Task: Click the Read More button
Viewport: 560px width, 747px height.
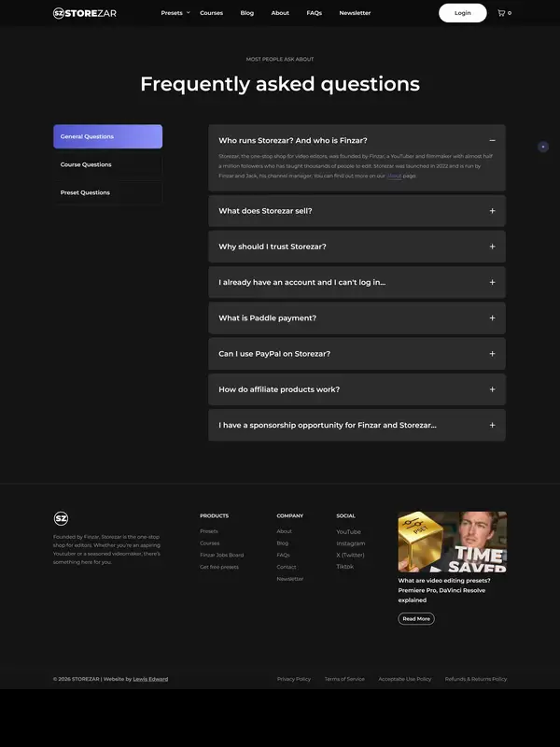Action: point(416,619)
